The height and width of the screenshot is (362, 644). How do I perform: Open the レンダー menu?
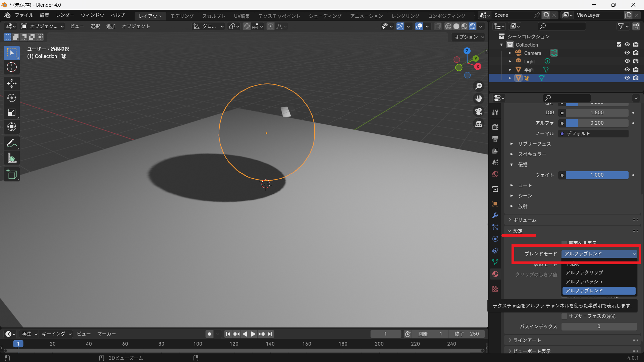point(65,15)
